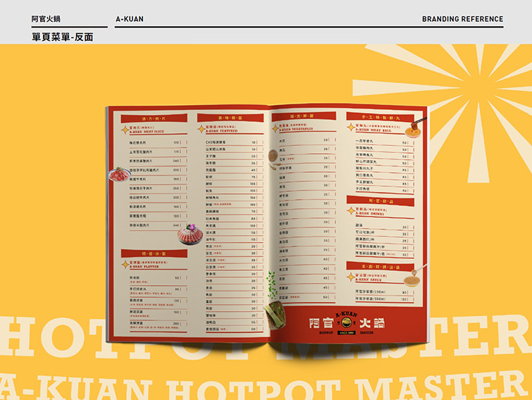Click the green herb sprig image

[272, 285]
